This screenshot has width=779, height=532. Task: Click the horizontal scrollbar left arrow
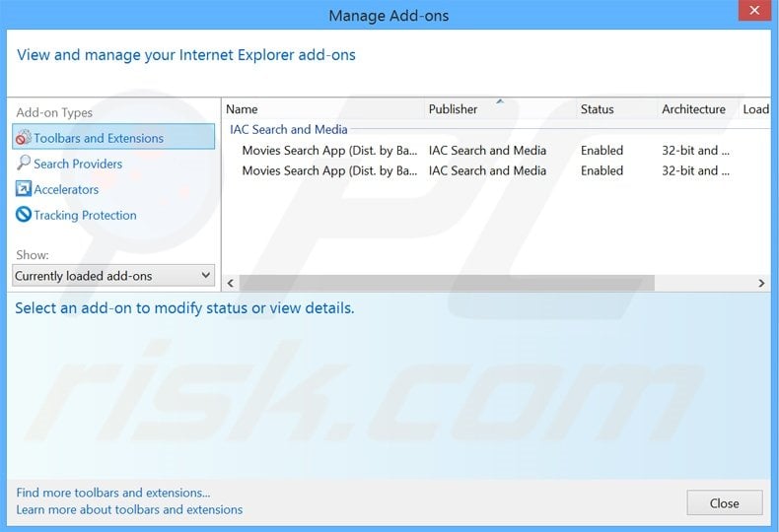[x=231, y=283]
